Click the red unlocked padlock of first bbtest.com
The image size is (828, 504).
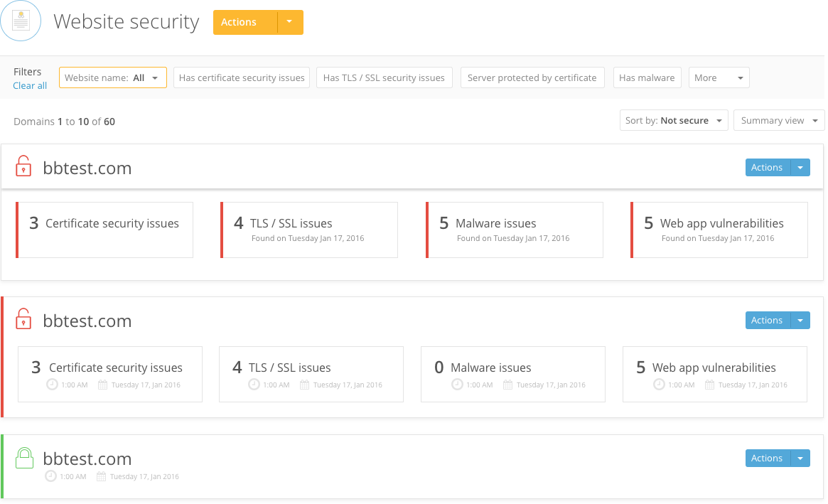(23, 166)
